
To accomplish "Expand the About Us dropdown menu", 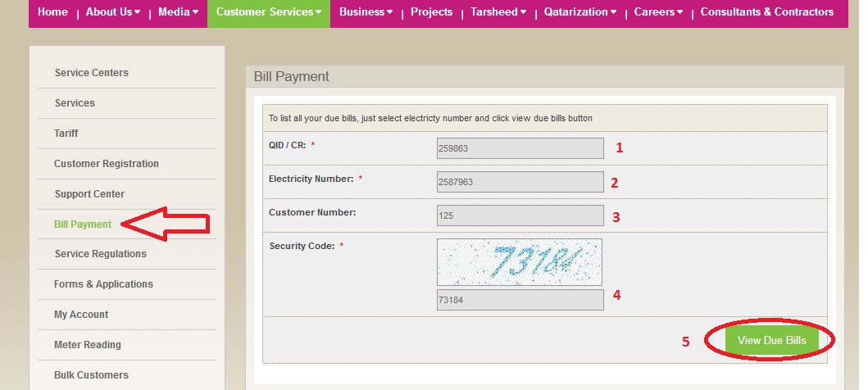I will 112,12.
